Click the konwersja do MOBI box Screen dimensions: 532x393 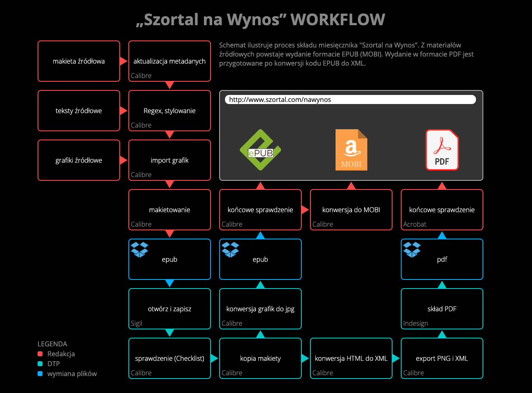351,210
